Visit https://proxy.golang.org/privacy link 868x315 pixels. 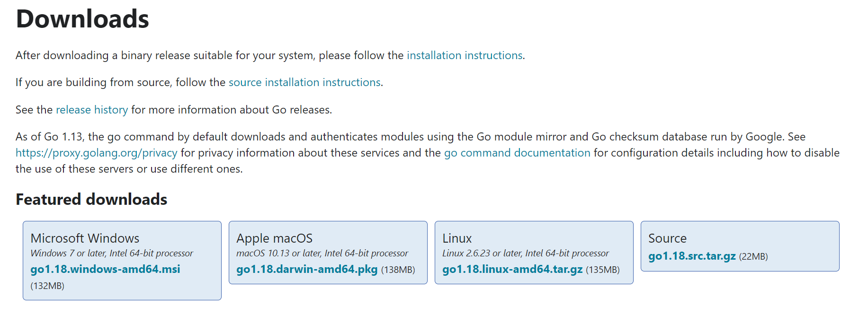tap(97, 153)
